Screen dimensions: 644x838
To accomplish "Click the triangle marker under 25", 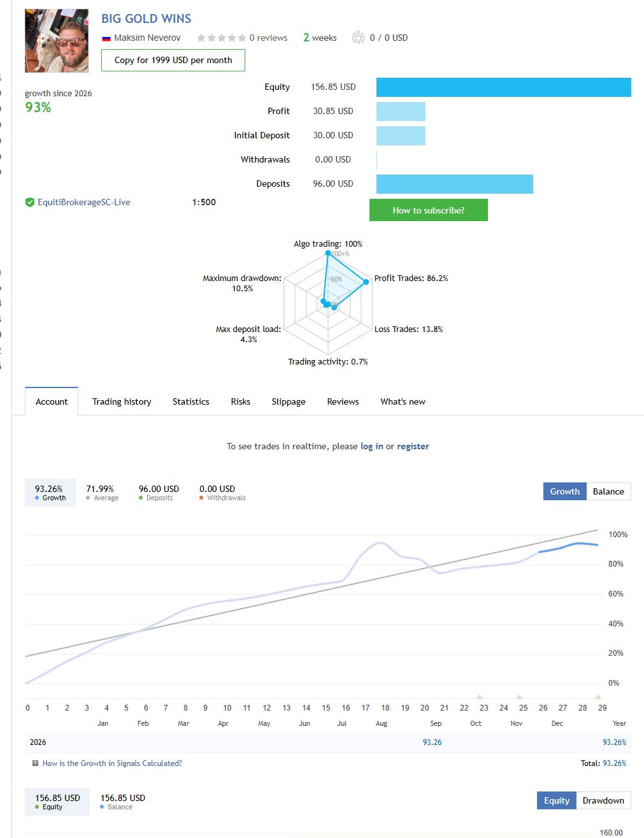I will pos(519,697).
